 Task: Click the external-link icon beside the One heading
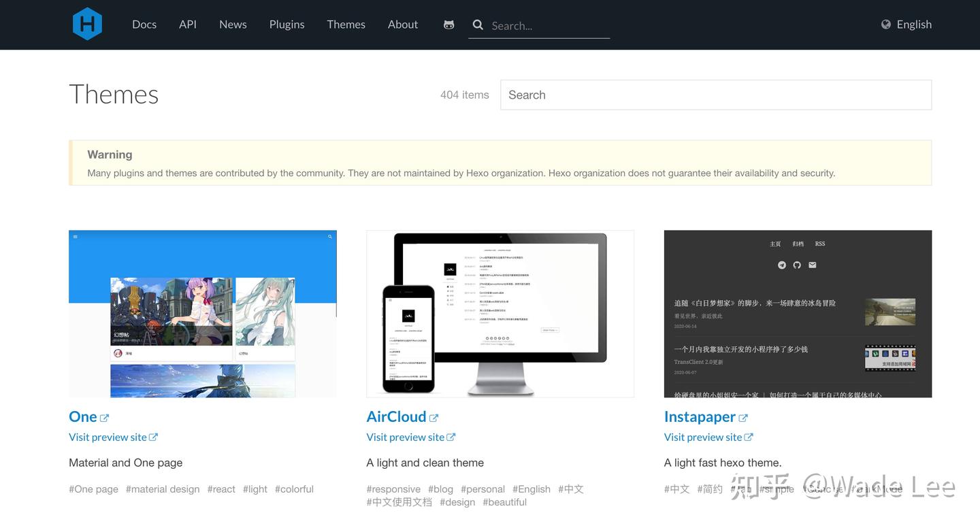[104, 416]
